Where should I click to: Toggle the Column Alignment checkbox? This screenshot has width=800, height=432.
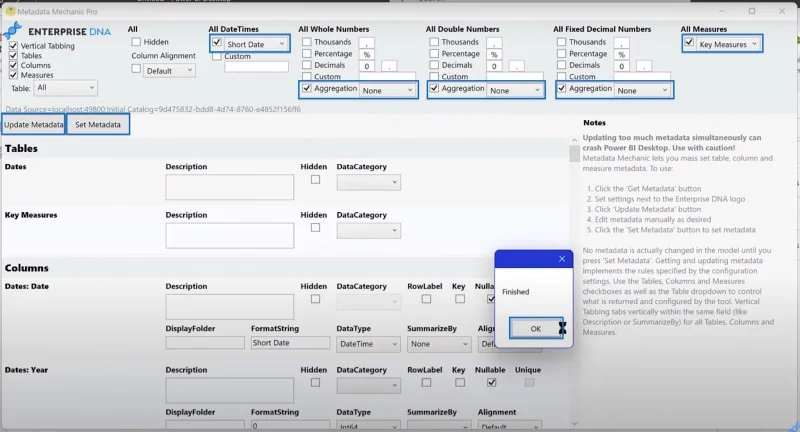point(136,68)
